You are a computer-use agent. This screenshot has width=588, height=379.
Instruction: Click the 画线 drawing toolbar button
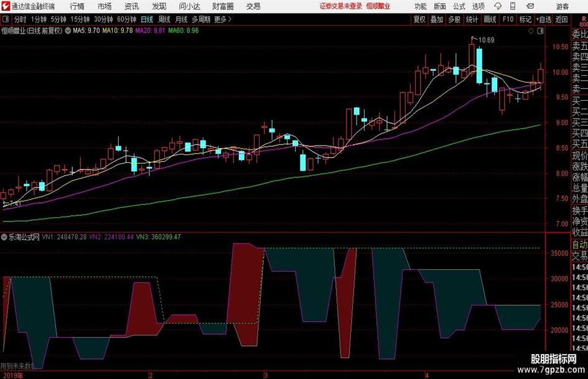490,19
